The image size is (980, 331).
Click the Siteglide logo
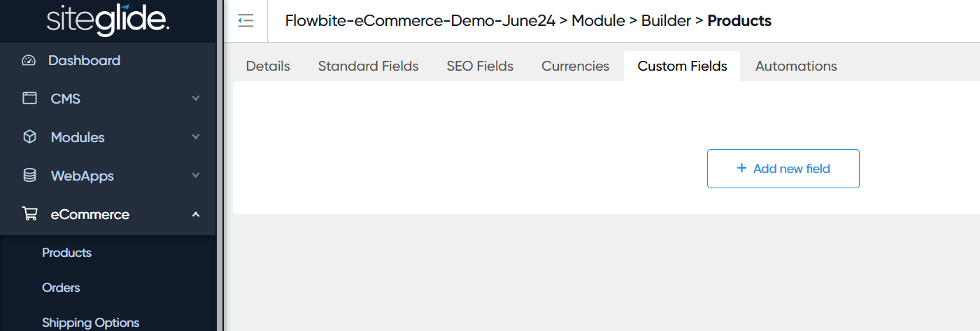tap(108, 20)
